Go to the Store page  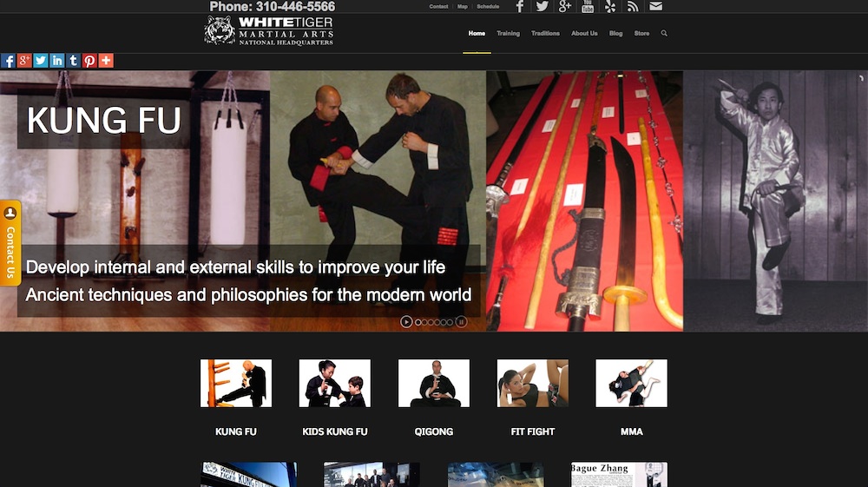[x=641, y=34]
